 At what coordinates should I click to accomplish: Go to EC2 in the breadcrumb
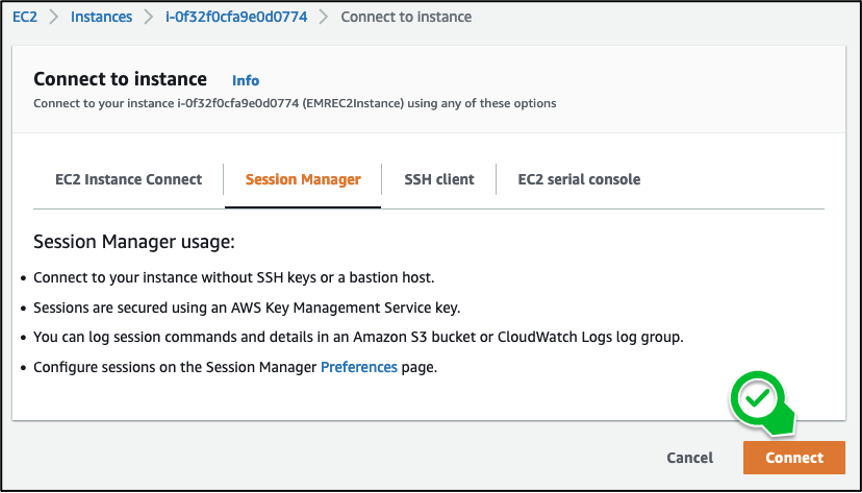(x=25, y=17)
